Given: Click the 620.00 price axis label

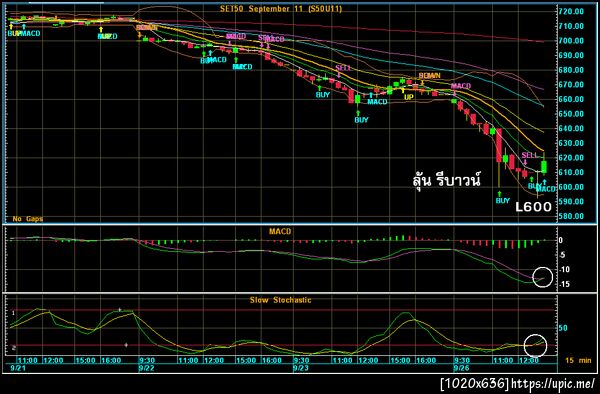Looking at the screenshot, I should click(x=571, y=158).
